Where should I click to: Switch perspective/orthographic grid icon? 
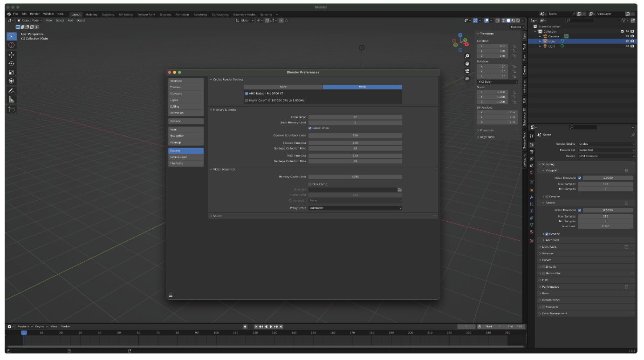[467, 79]
